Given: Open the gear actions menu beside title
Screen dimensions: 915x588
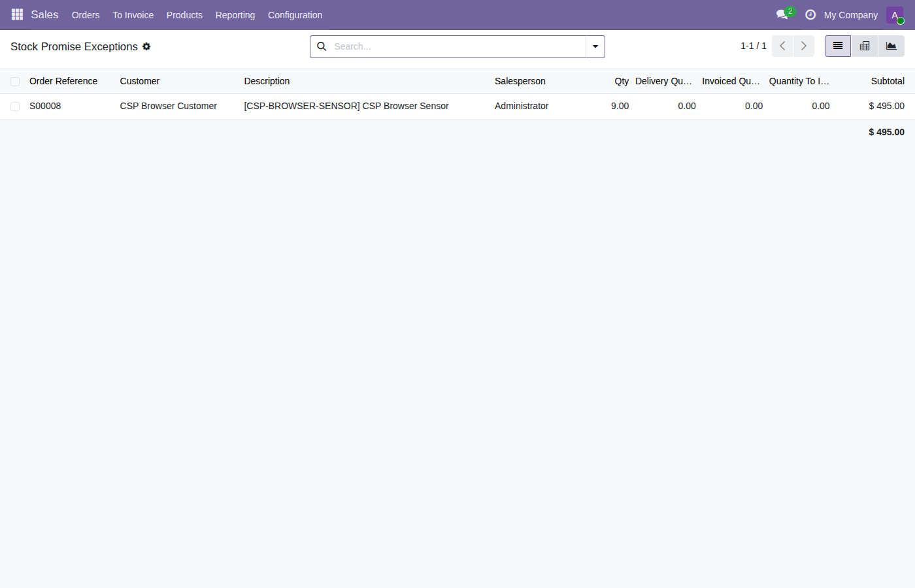Looking at the screenshot, I should tap(146, 46).
